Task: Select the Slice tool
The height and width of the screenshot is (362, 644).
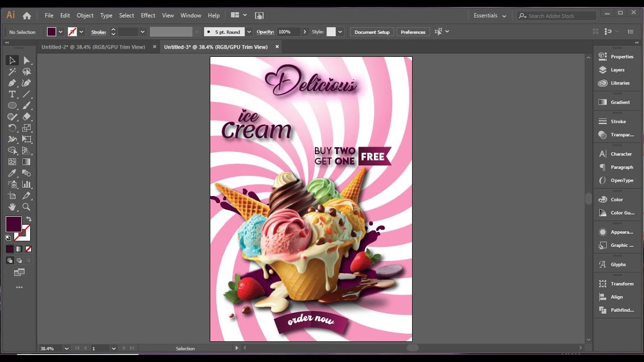Action: pyautogui.click(x=27, y=196)
